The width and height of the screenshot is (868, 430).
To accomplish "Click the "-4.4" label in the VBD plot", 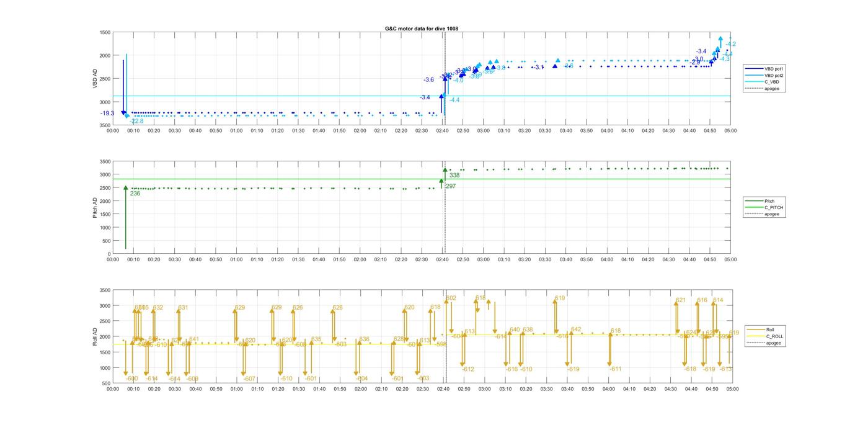I will pos(454,100).
